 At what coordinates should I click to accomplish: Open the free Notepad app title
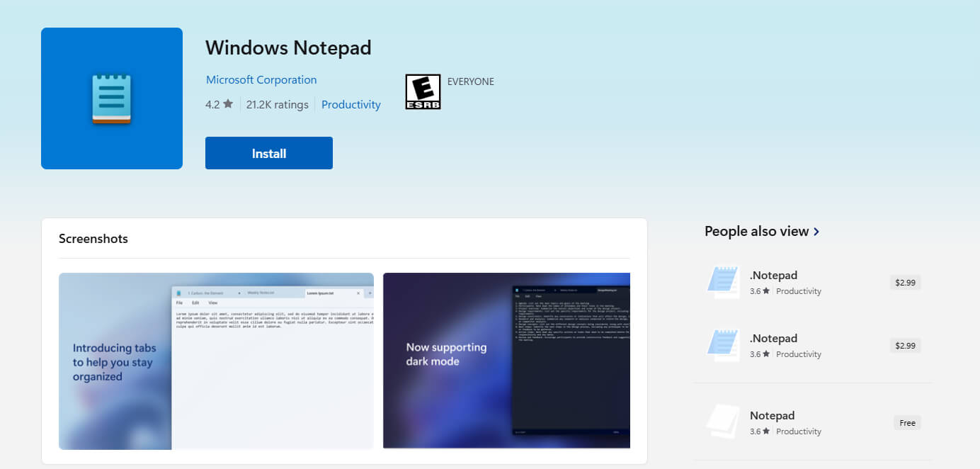click(x=772, y=415)
